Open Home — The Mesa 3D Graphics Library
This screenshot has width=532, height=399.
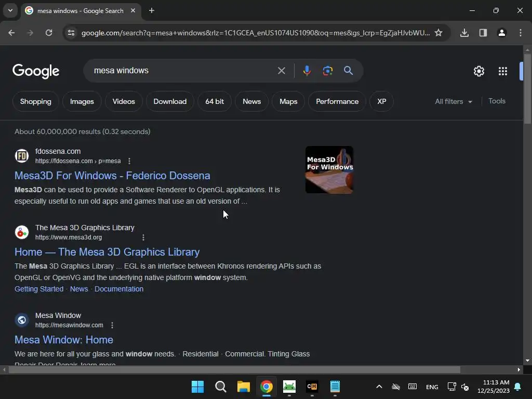click(x=107, y=252)
